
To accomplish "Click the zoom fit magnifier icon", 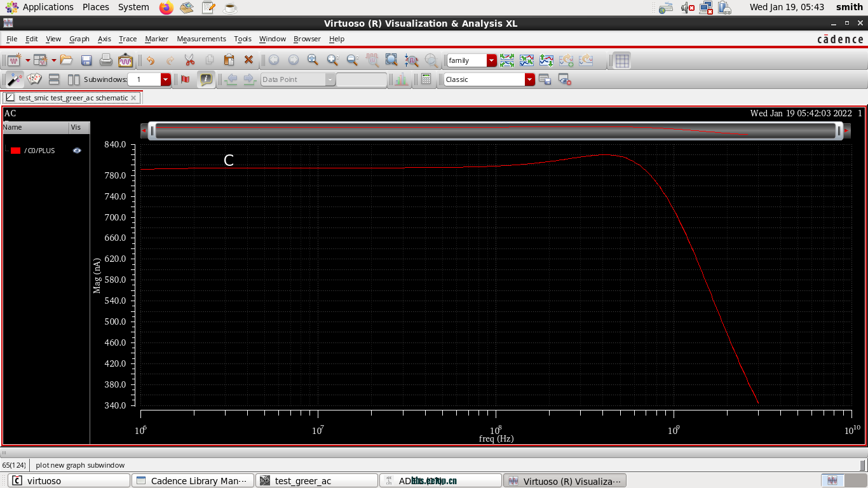I will [313, 60].
